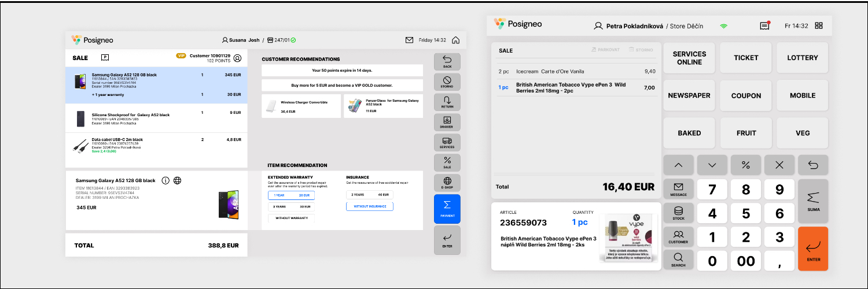Select Wireless Charger Convertible recommendation card
The height and width of the screenshot is (289, 868).
[301, 106]
